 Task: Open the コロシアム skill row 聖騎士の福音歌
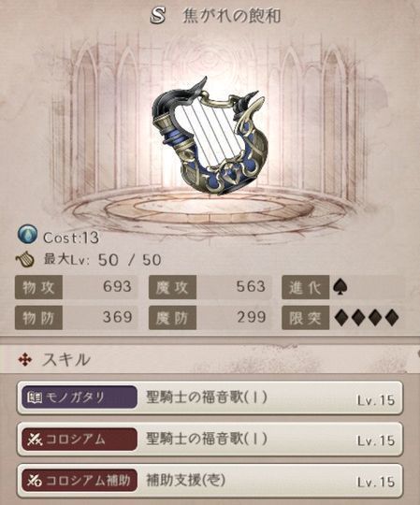[x=210, y=439]
